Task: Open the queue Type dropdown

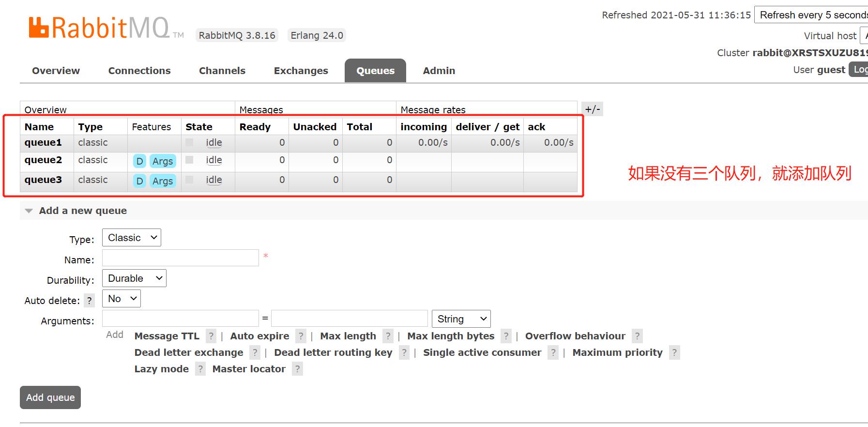Action: [x=132, y=238]
